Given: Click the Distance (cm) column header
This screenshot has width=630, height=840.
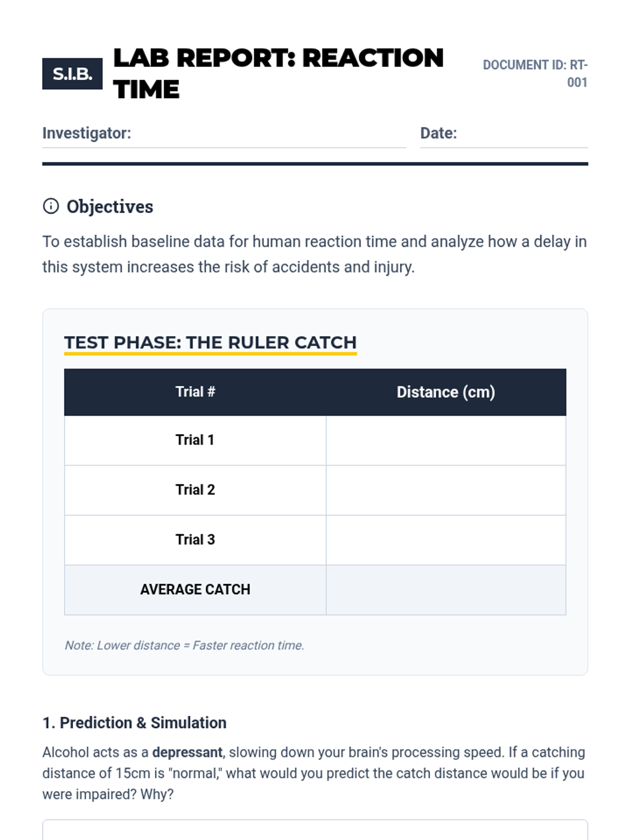Looking at the screenshot, I should [446, 392].
